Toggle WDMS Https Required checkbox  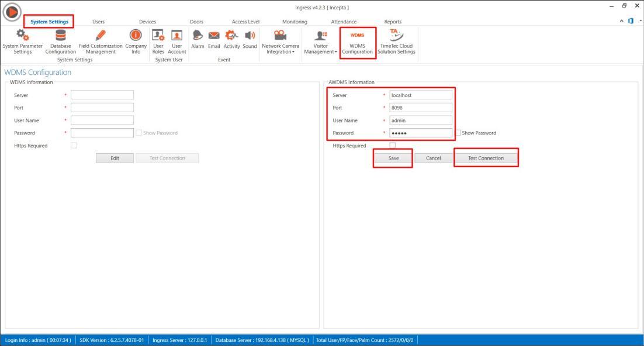tap(74, 146)
